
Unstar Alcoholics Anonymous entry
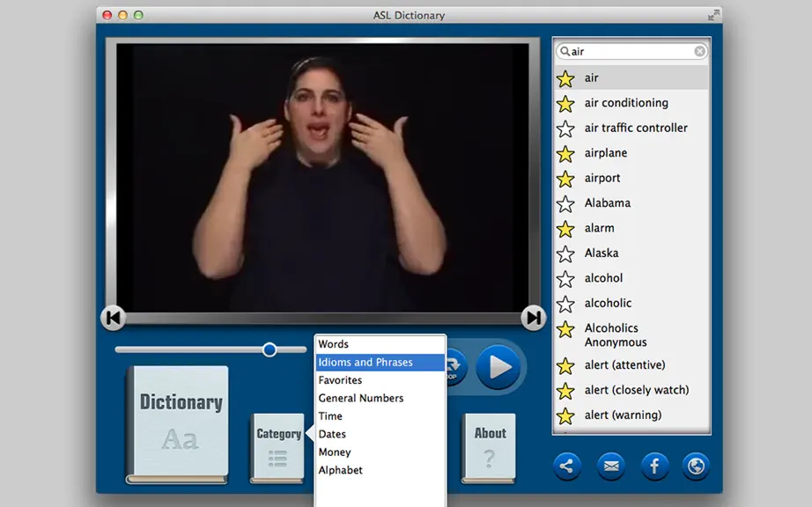pyautogui.click(x=565, y=329)
